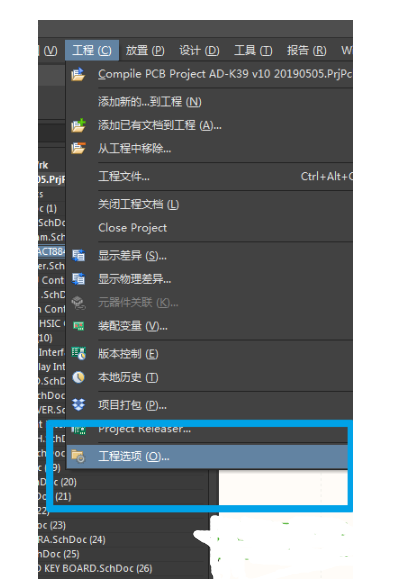This screenshot has width=413, height=582.
Task: Click the 显示物理差异 physical differences icon
Action: coord(78,279)
